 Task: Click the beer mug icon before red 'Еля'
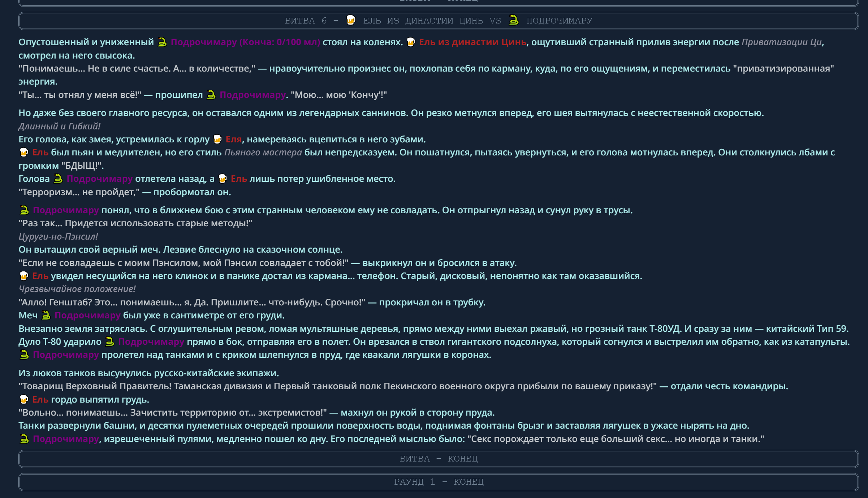coord(217,139)
